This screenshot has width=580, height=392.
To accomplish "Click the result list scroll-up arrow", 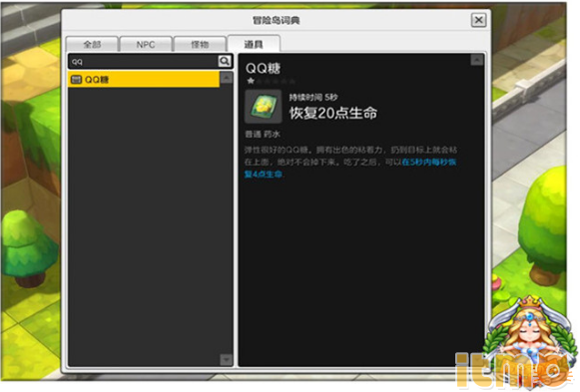I will (226, 78).
